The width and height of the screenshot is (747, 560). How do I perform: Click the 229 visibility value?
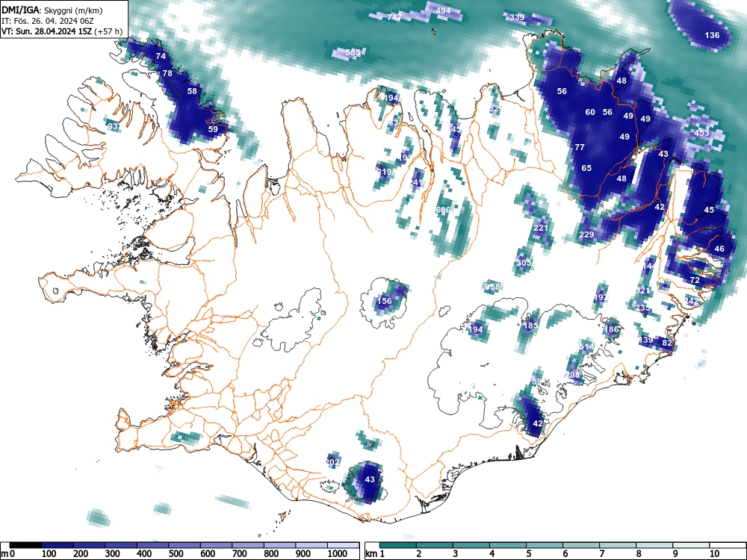tap(587, 234)
